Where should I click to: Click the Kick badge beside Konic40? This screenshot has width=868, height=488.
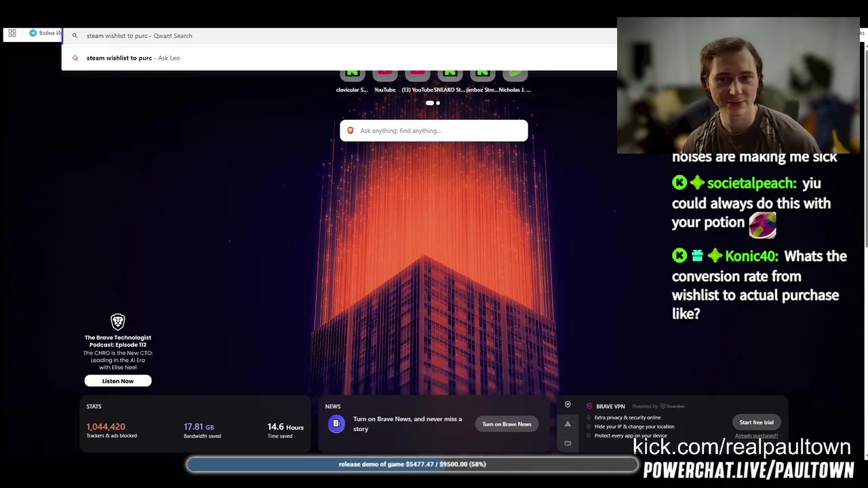coord(679,256)
